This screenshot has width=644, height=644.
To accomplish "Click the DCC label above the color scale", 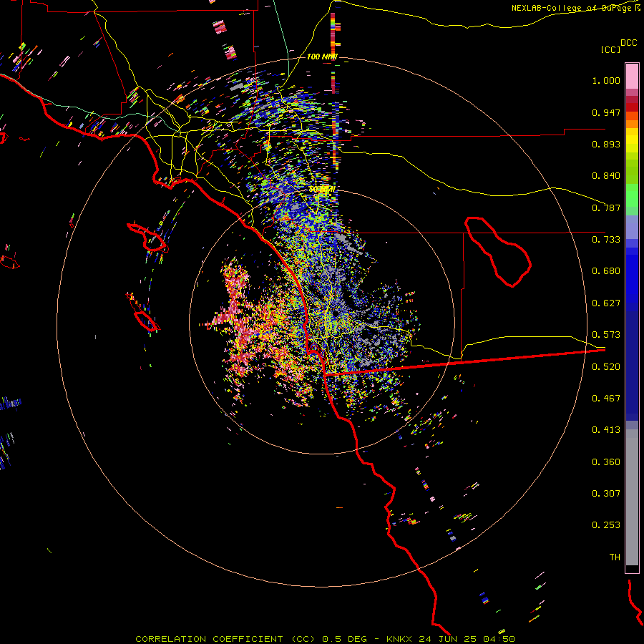I will click(628, 43).
